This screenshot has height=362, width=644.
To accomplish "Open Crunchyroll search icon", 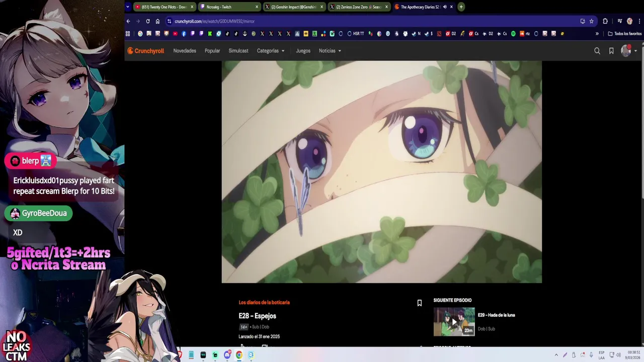I will tap(597, 51).
